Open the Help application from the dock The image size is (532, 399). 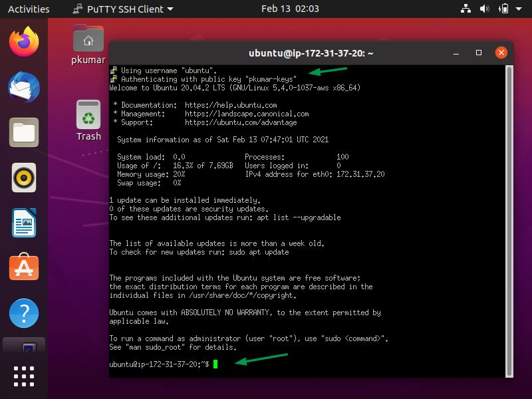click(23, 313)
